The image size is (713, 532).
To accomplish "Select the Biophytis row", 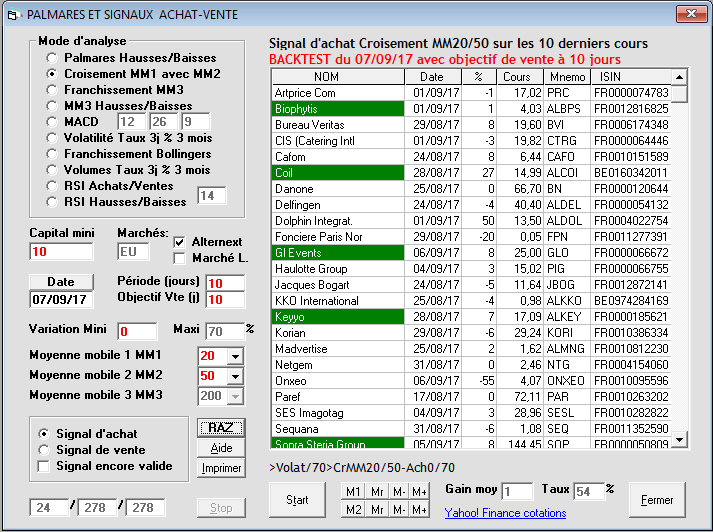I will [x=472, y=109].
